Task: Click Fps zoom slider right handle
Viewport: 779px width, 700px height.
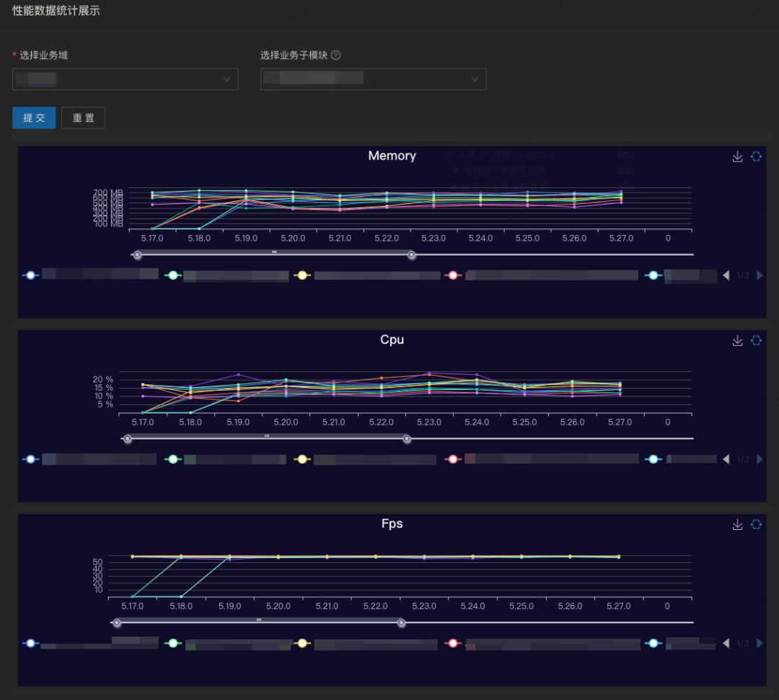Action: [x=401, y=623]
